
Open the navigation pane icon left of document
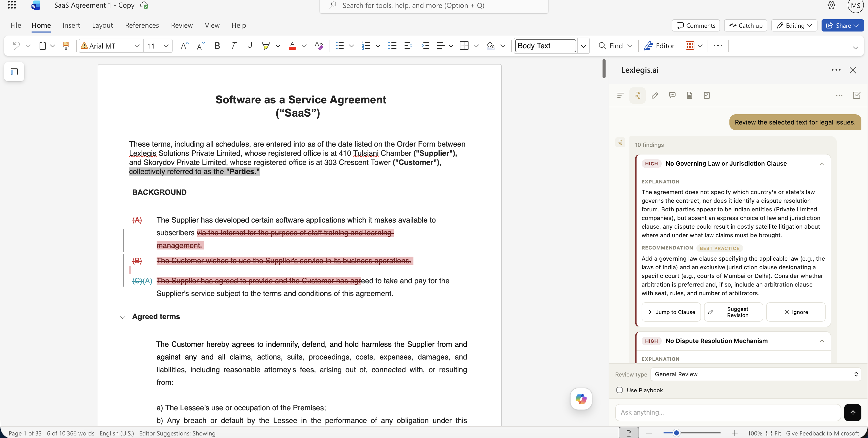14,71
